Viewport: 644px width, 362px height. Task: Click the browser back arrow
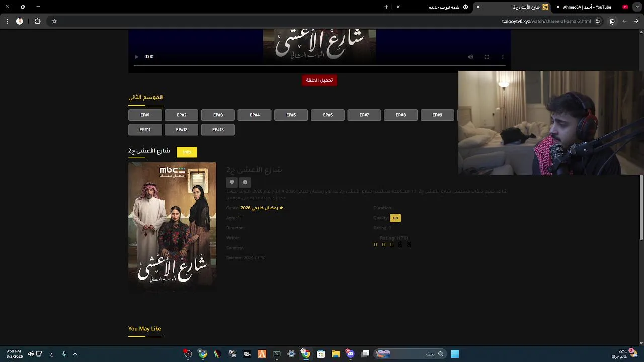coord(624,21)
